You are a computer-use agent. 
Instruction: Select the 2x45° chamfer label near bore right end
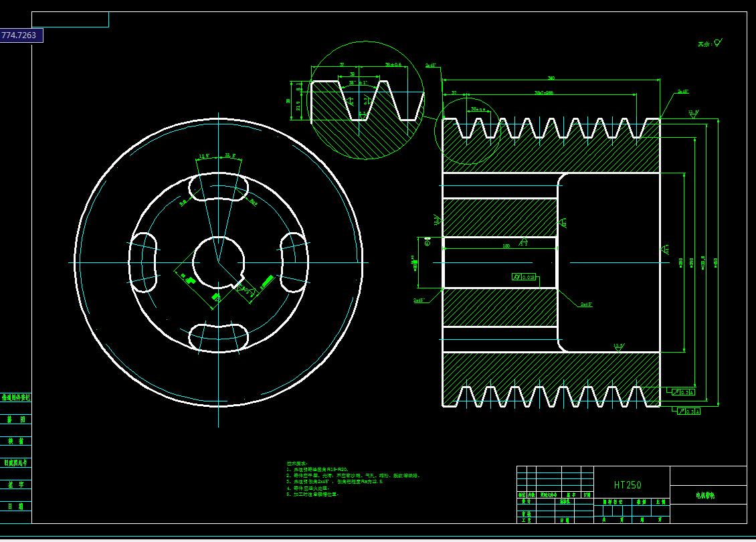pyautogui.click(x=586, y=304)
